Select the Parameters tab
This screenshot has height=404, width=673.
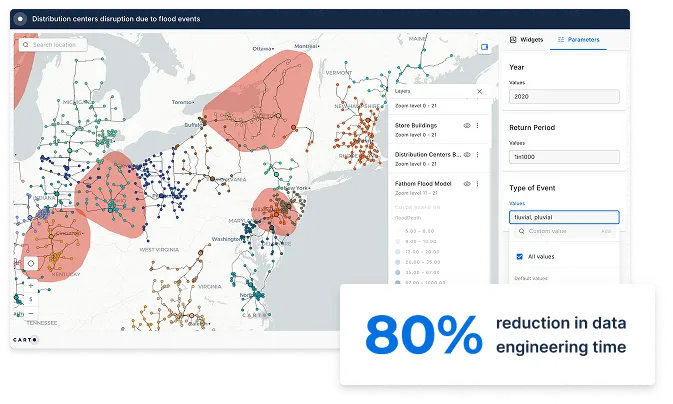[579, 40]
